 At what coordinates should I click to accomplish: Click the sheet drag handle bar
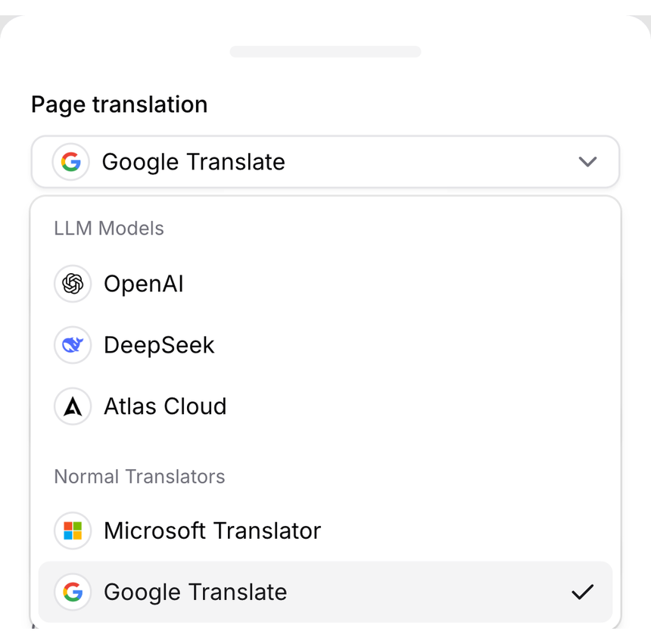[x=325, y=51]
